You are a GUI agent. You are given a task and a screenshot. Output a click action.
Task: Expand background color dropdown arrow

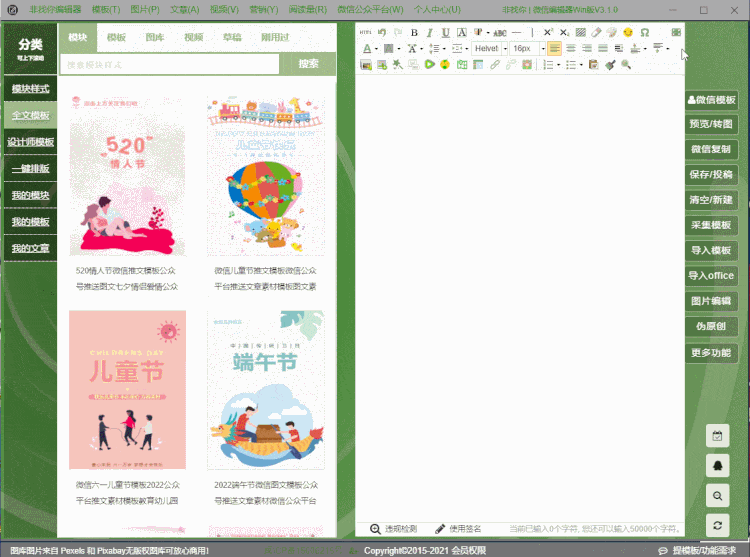[399, 49]
